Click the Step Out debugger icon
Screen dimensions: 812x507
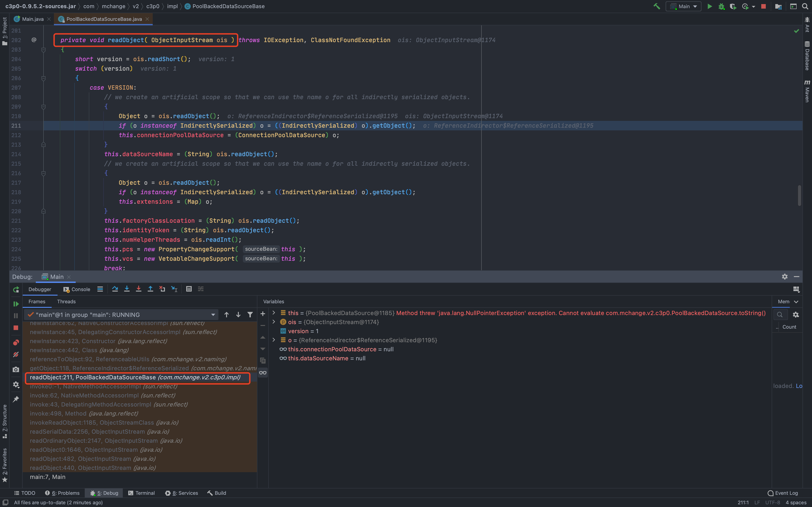[x=150, y=289]
